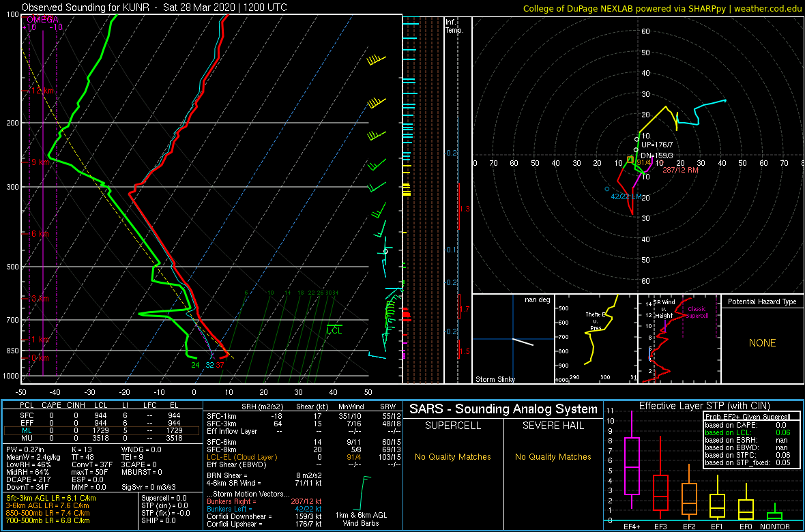This screenshot has width=805, height=532.
Task: Click the SHIP = 0.0 value
Action: tap(159, 520)
